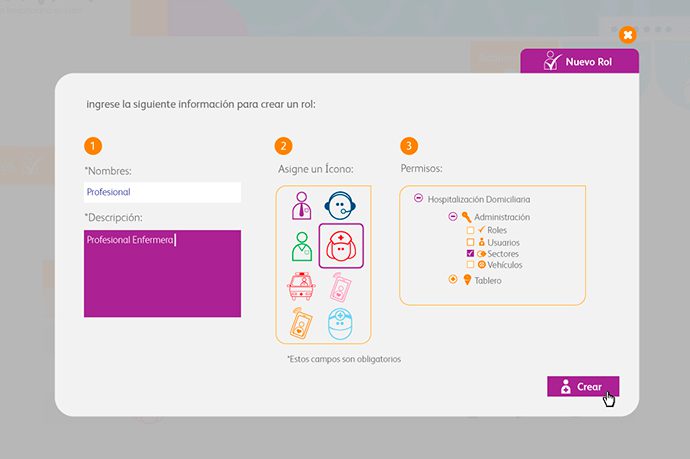Select the Administración tree label

click(502, 217)
